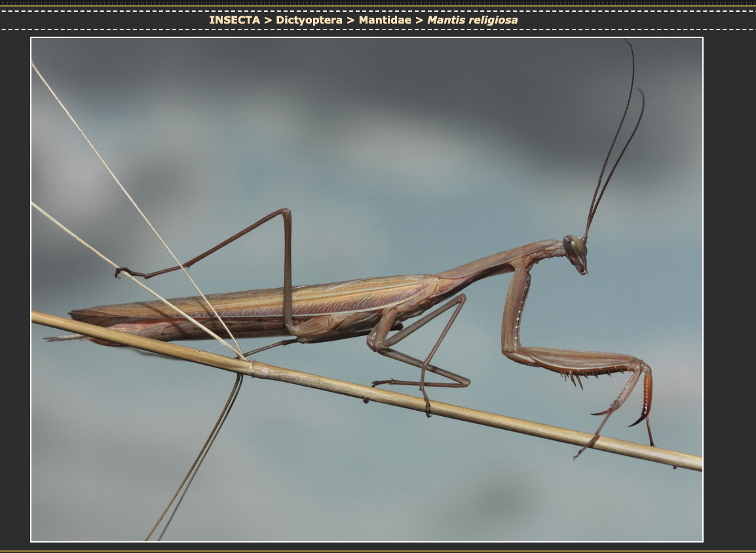Click the hind foot holding the straw
This screenshot has width=756, height=553.
[121, 271]
